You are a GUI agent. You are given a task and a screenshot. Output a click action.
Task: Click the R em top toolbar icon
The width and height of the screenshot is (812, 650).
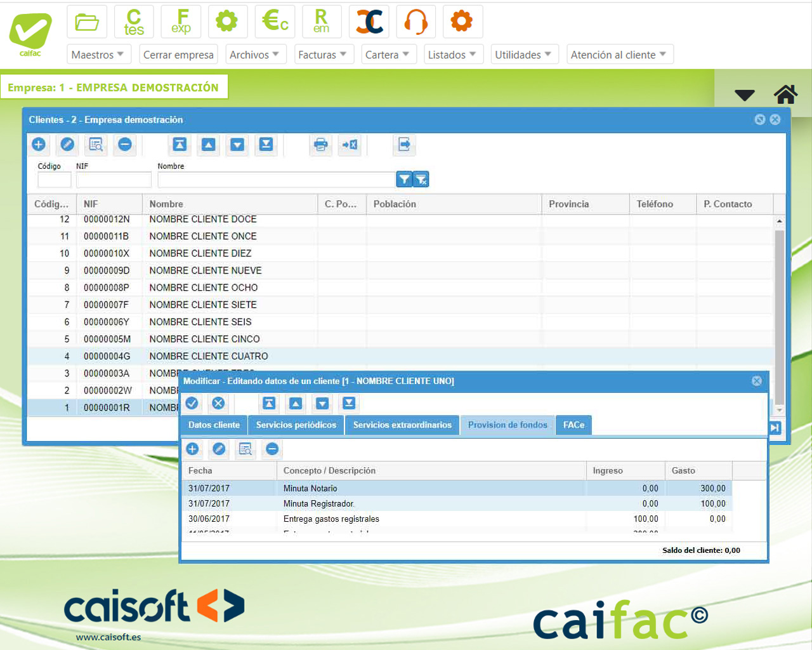tap(322, 22)
